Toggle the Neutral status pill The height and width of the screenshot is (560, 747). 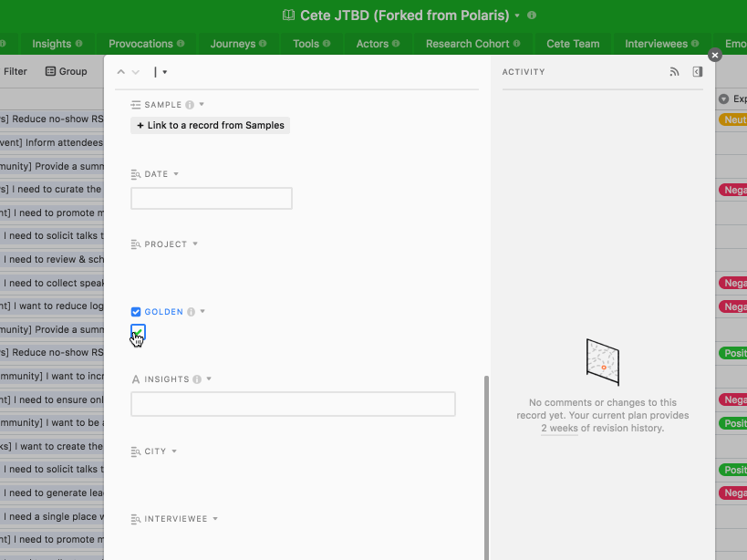click(x=737, y=119)
